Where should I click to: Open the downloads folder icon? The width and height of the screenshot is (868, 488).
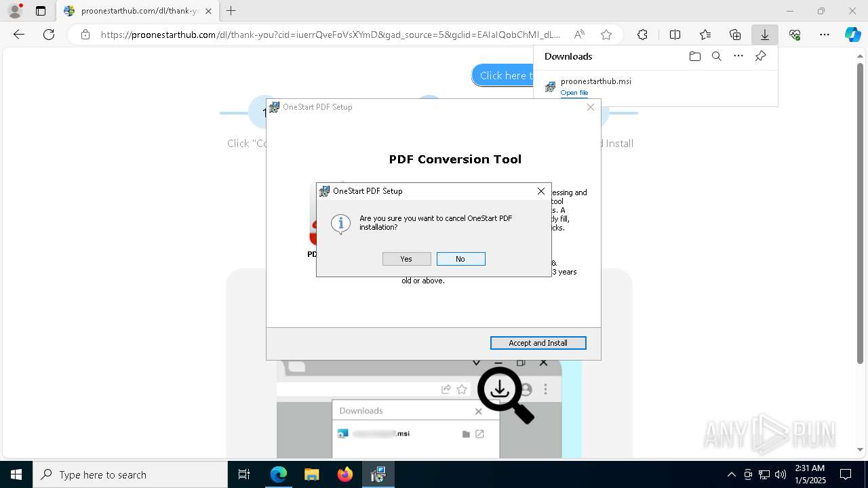[x=694, y=56]
